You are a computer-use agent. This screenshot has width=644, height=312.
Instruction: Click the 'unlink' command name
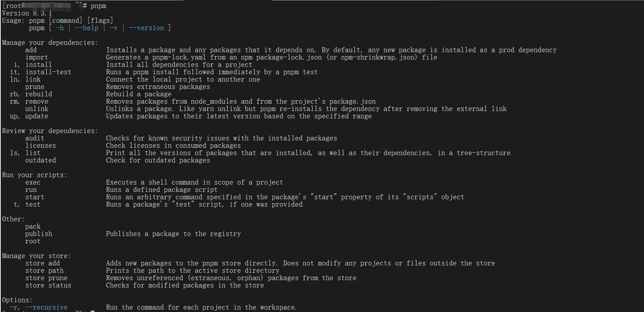point(37,109)
